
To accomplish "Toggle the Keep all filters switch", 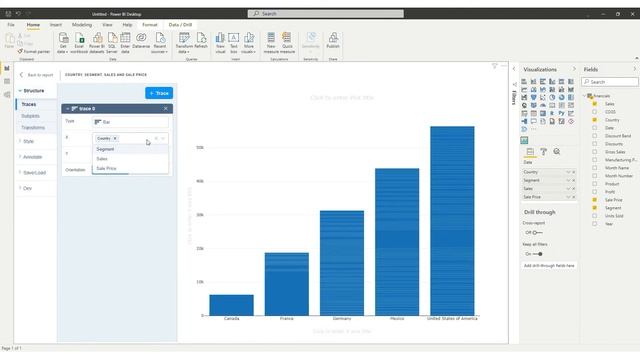I will tap(538, 254).
